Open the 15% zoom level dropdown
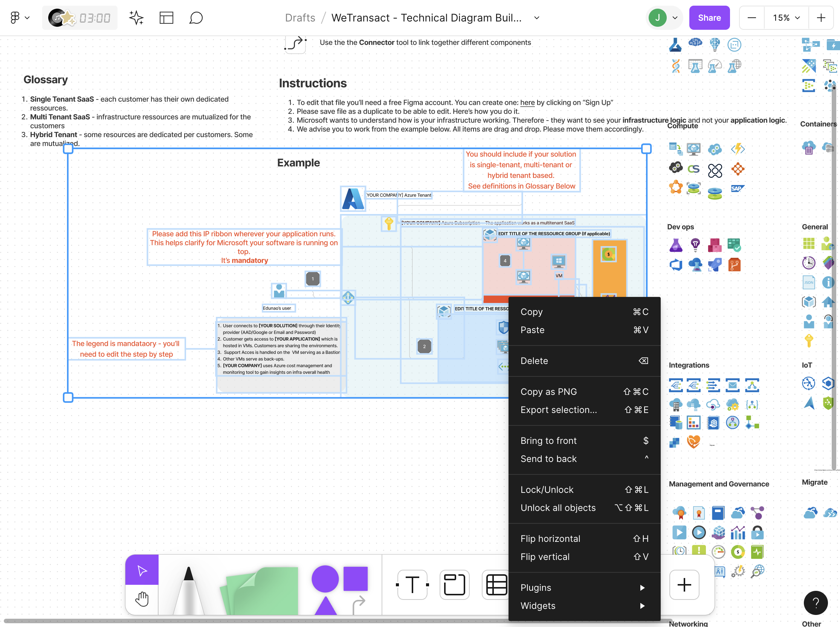This screenshot has height=627, width=840. (787, 17)
